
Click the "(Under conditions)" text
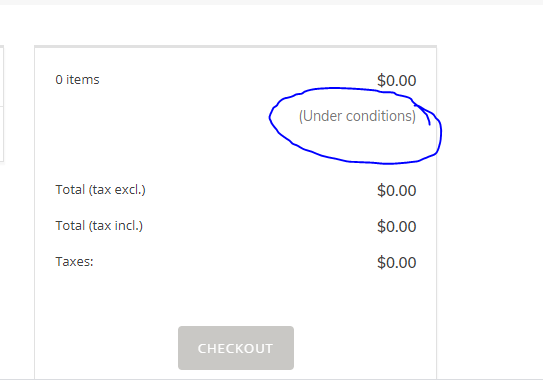click(x=357, y=116)
